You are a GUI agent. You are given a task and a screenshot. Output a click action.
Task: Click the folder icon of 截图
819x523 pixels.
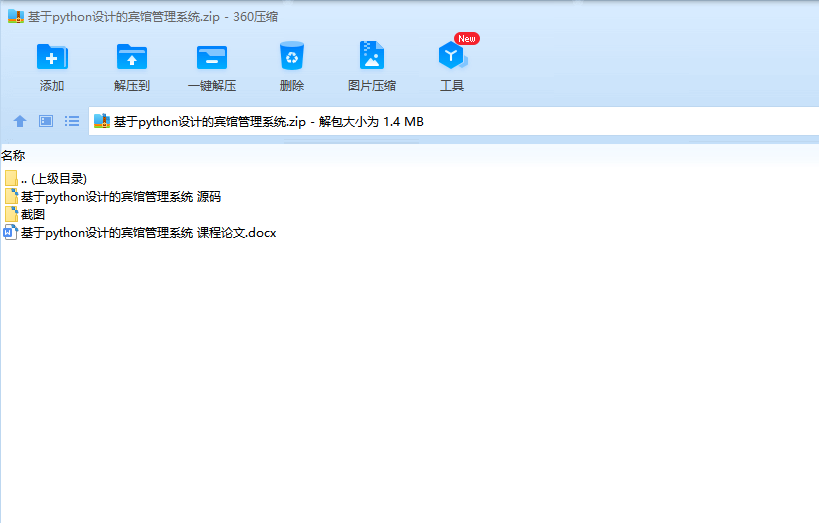coord(11,214)
